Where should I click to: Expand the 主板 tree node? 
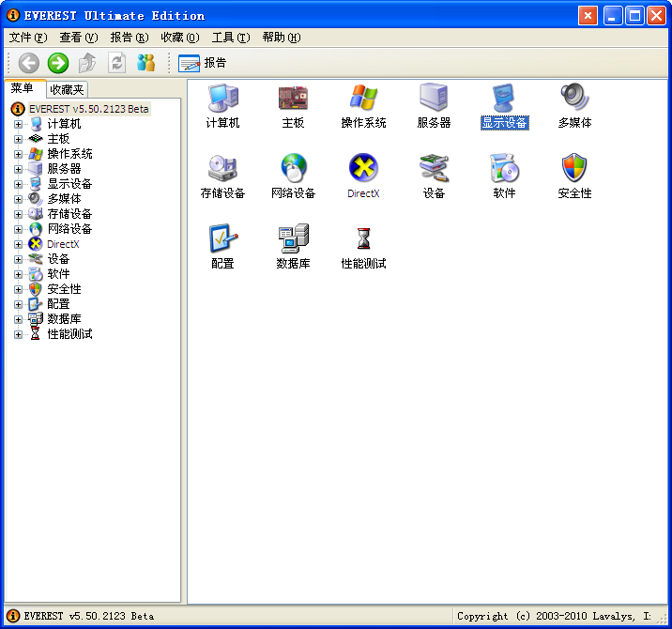point(18,139)
